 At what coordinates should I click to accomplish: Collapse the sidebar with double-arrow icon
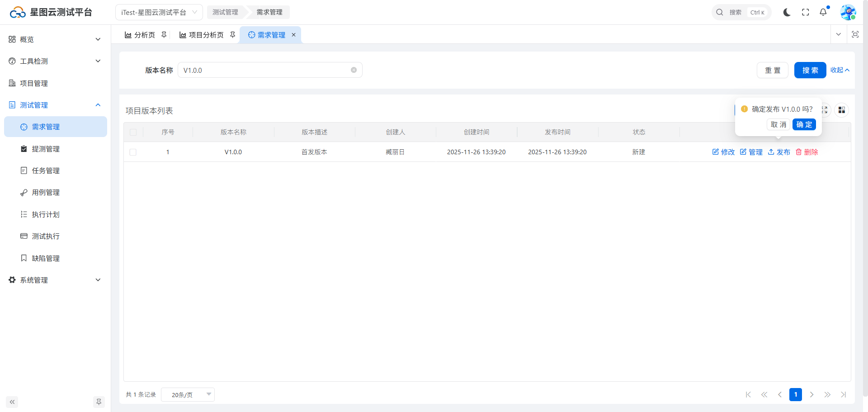(12, 402)
